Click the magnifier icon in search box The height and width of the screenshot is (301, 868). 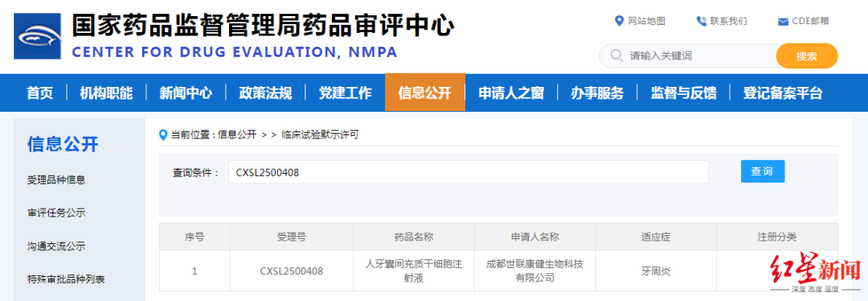coord(616,56)
